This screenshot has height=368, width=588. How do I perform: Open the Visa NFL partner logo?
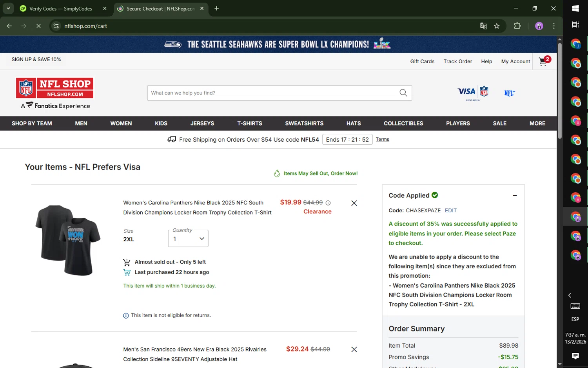click(473, 93)
